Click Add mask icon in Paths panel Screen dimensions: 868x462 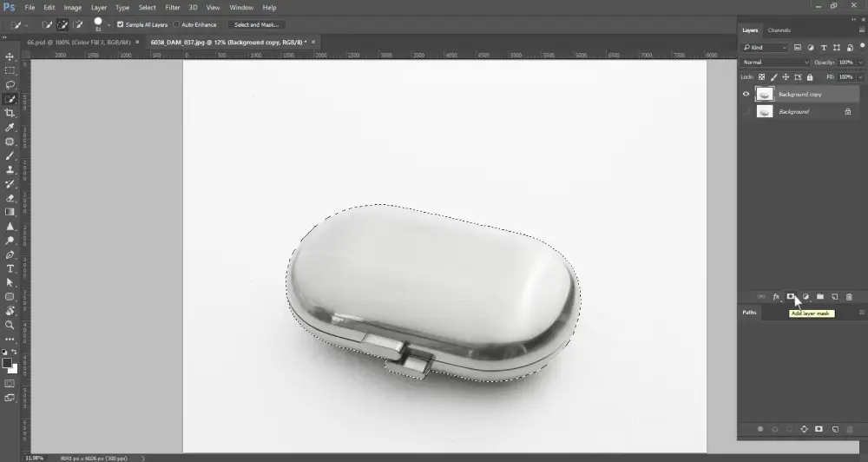coord(819,429)
